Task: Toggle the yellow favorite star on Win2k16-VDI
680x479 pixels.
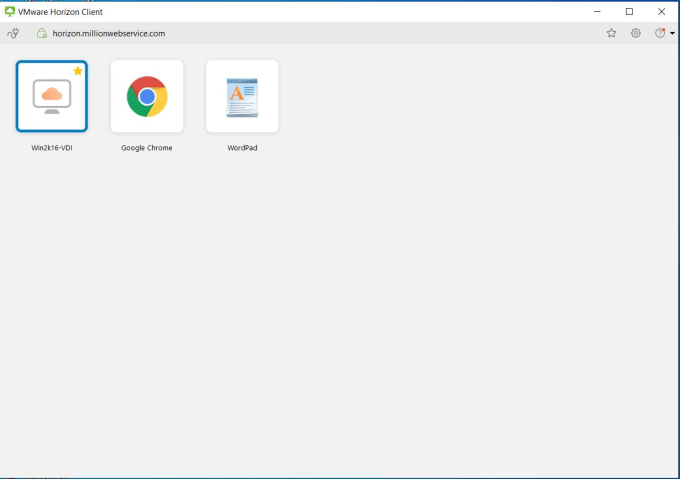Action: [78, 71]
